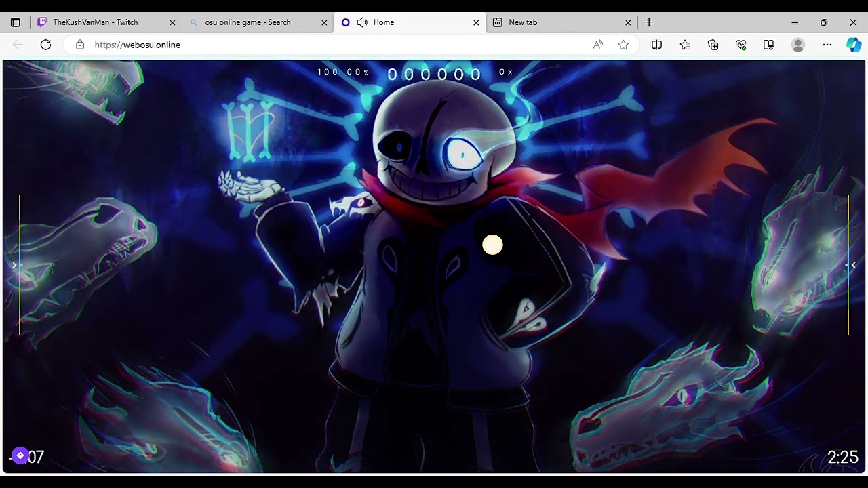Click the 0x combo counter
This screenshot has width=868, height=488.
pyautogui.click(x=506, y=72)
